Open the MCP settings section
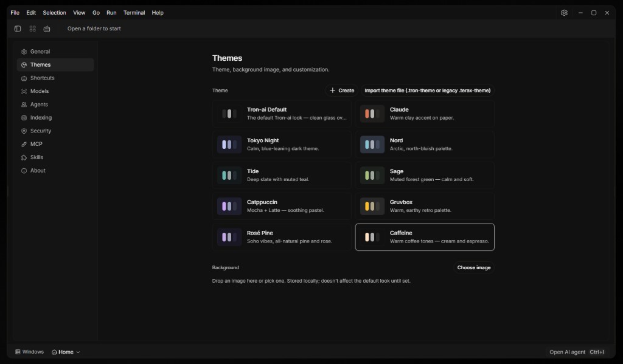Image resolution: width=623 pixels, height=364 pixels. tap(55, 144)
